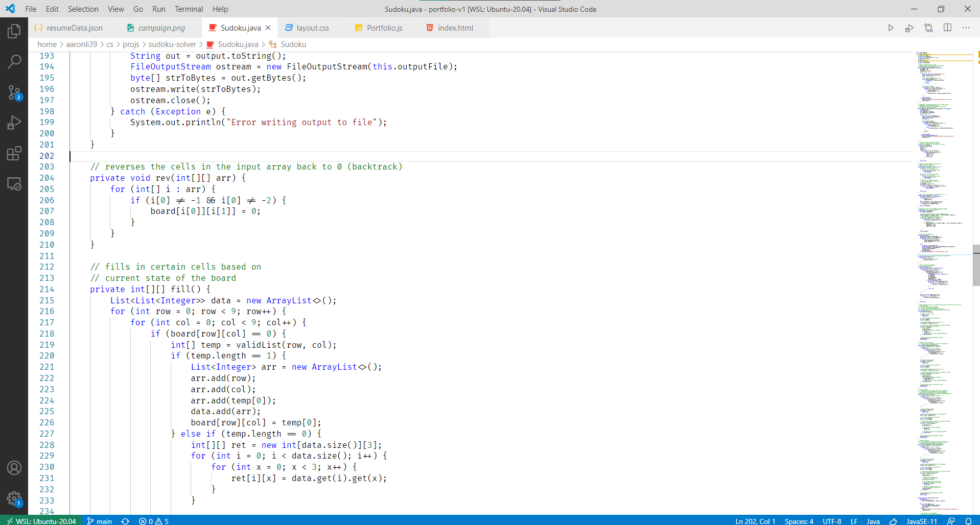980x525 pixels.
Task: Split the editor to the right
Action: click(947, 28)
